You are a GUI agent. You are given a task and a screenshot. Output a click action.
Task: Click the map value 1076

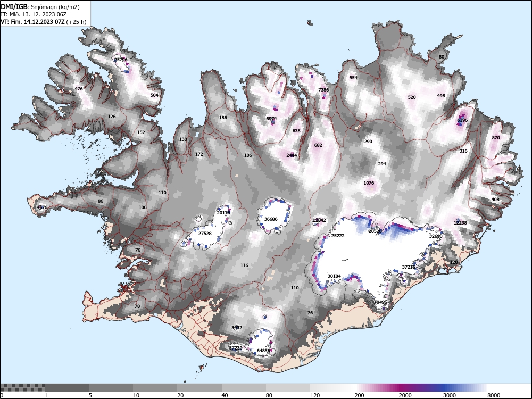click(x=369, y=183)
